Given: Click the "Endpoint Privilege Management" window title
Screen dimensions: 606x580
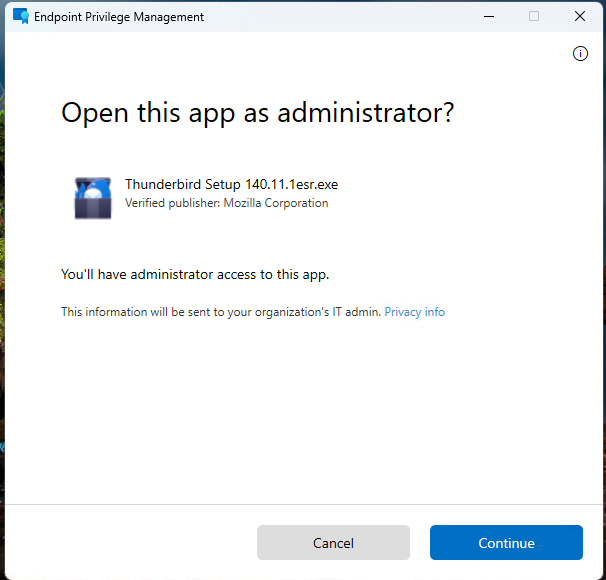Looking at the screenshot, I should (x=119, y=17).
